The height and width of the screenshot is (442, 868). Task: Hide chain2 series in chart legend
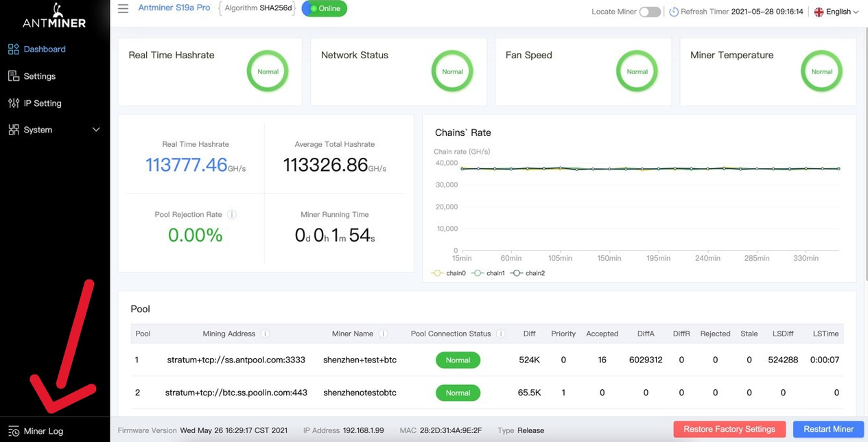coord(528,273)
